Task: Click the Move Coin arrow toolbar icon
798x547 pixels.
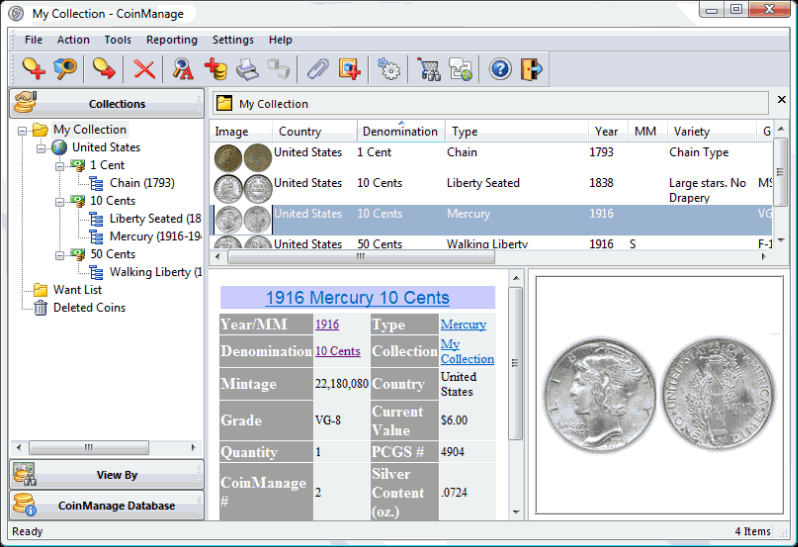Action: click(x=104, y=69)
